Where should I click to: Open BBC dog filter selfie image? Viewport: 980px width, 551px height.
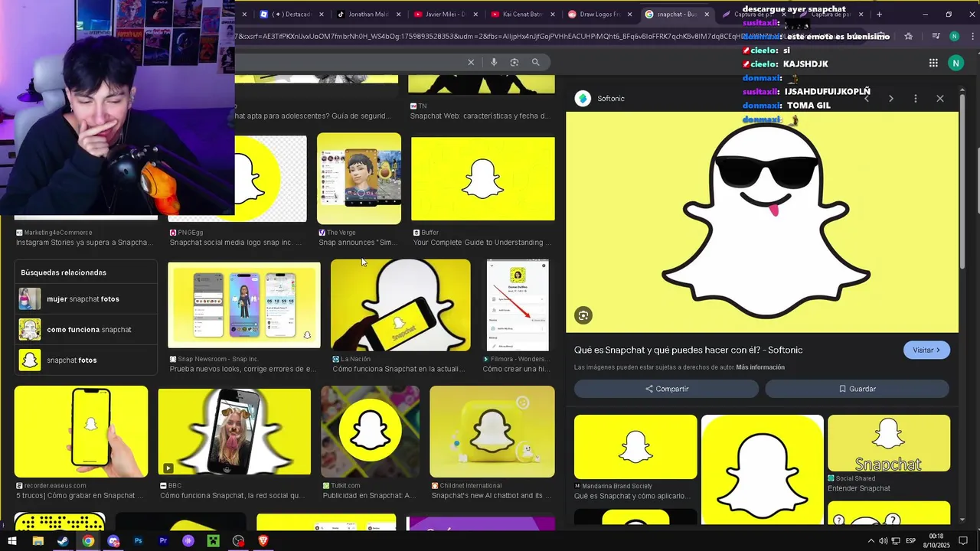(234, 432)
